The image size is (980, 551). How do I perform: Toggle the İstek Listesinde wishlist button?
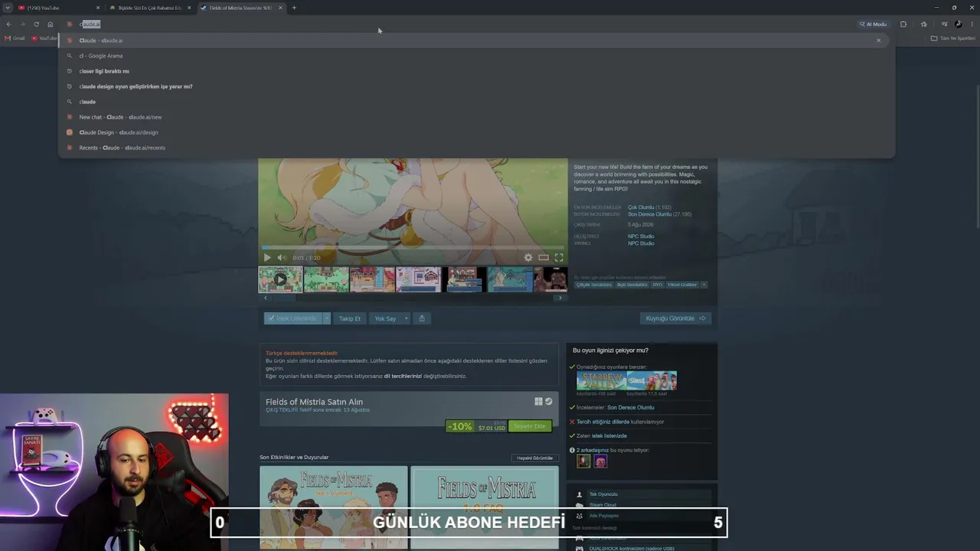click(x=292, y=318)
